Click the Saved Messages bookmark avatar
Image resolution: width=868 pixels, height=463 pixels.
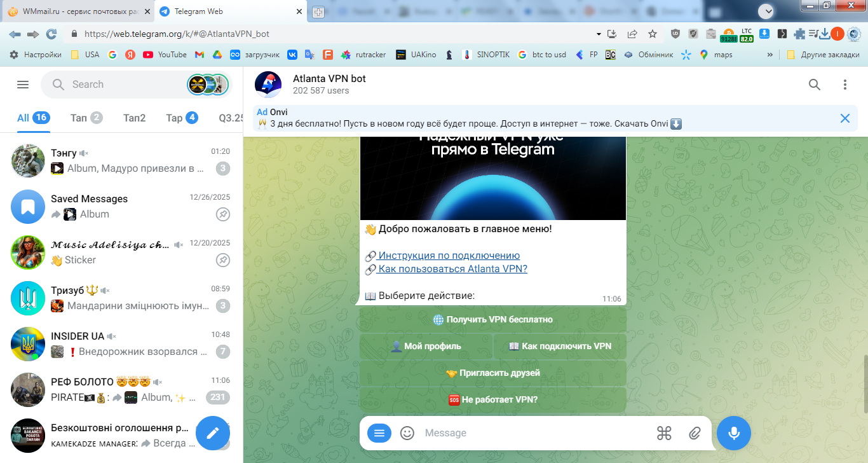(x=28, y=206)
